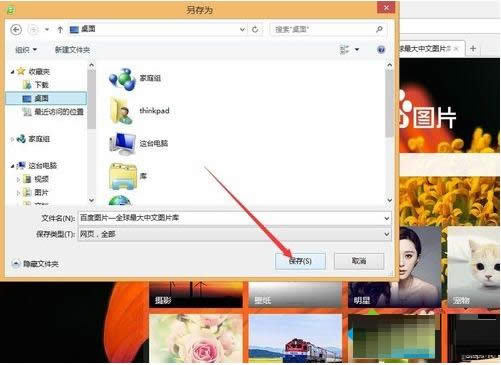Viewport: 501px width, 365px height.
Task: Expand the 视频 tree node
Action: point(18,179)
